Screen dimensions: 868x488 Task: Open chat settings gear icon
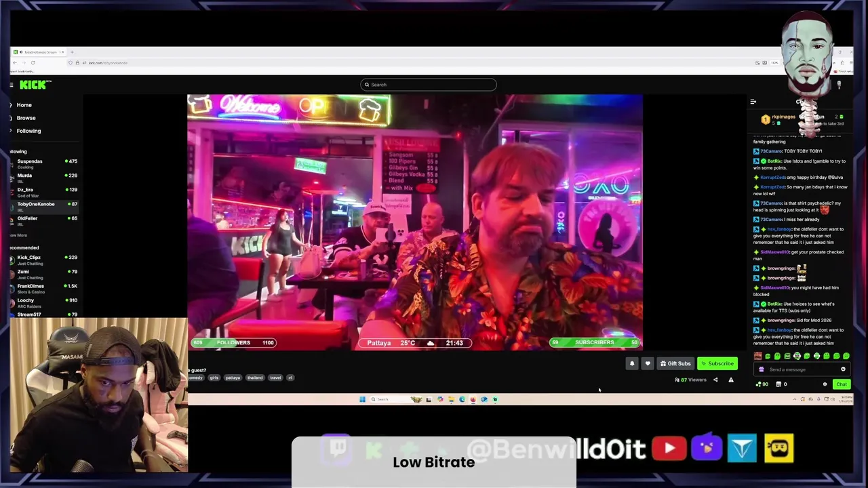tap(825, 384)
